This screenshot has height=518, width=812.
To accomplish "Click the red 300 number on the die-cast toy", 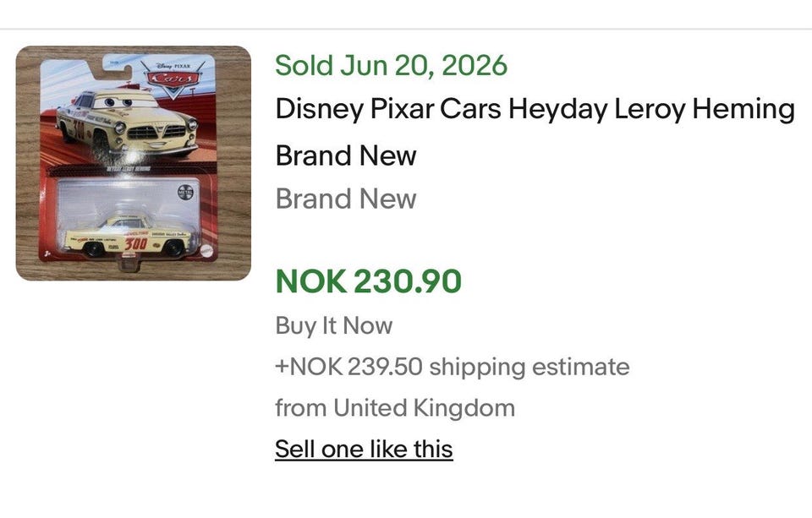I will click(135, 243).
